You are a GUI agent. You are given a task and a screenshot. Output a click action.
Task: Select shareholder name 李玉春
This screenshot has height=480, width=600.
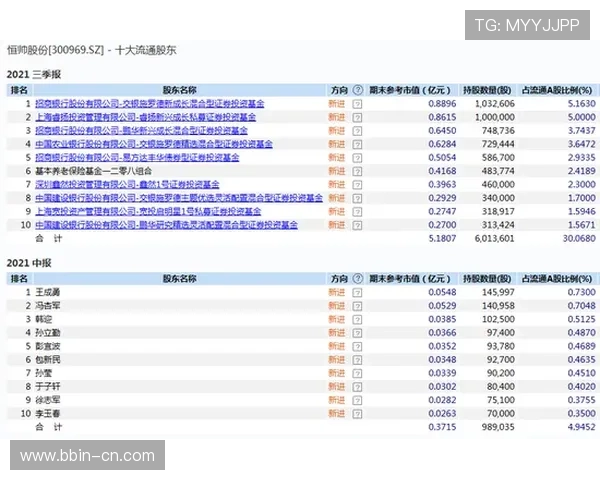point(48,413)
